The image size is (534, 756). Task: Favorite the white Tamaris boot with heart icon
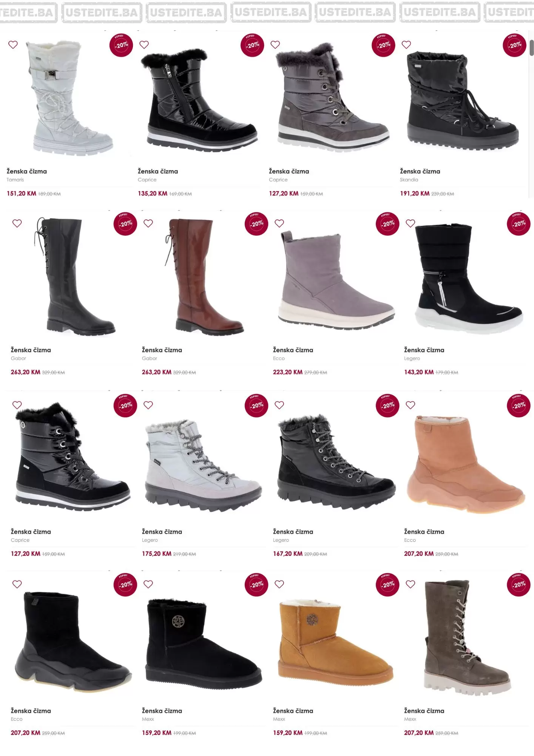point(13,45)
